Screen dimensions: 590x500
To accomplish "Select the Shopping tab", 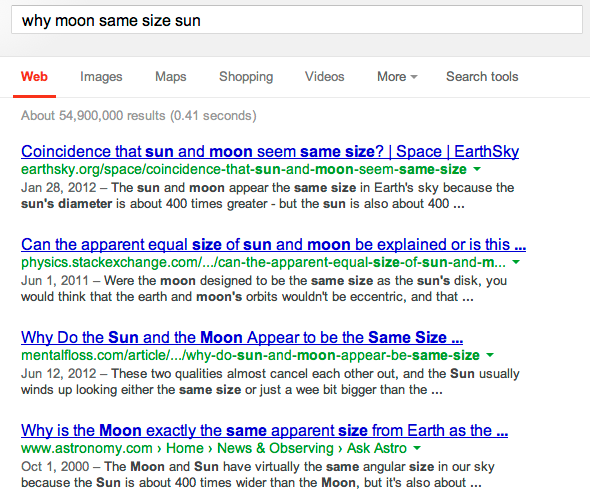I will click(x=246, y=76).
